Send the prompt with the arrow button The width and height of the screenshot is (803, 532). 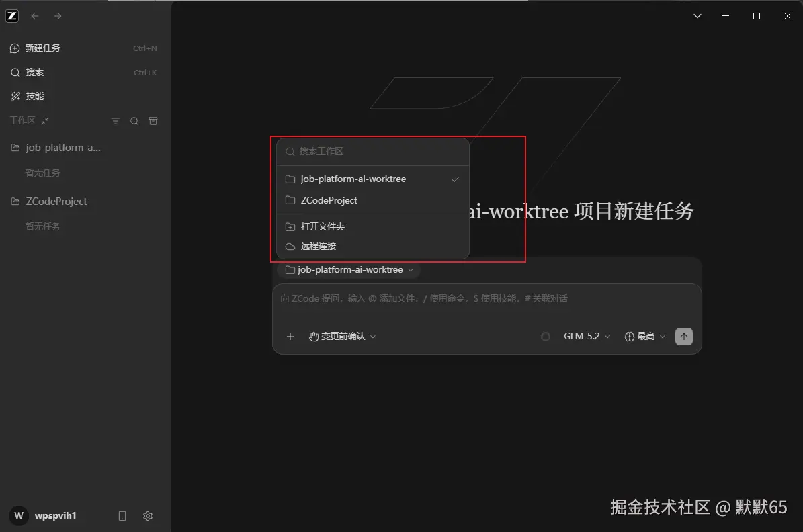click(x=683, y=337)
